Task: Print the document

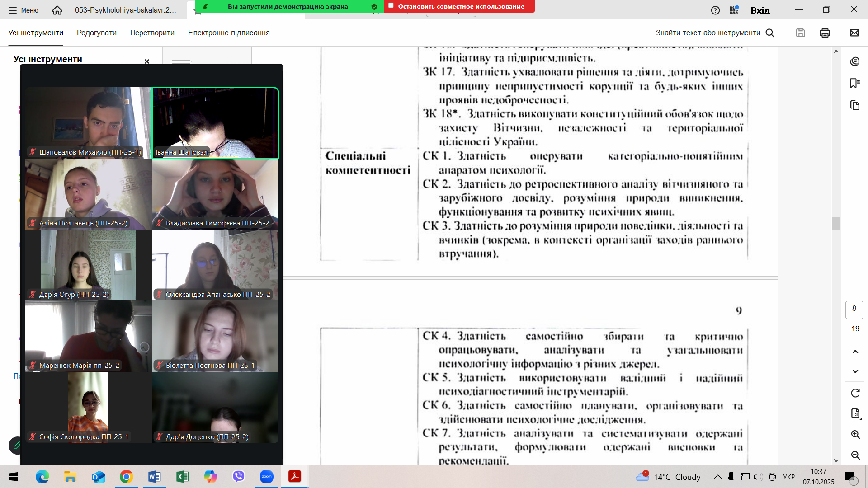Action: [825, 33]
